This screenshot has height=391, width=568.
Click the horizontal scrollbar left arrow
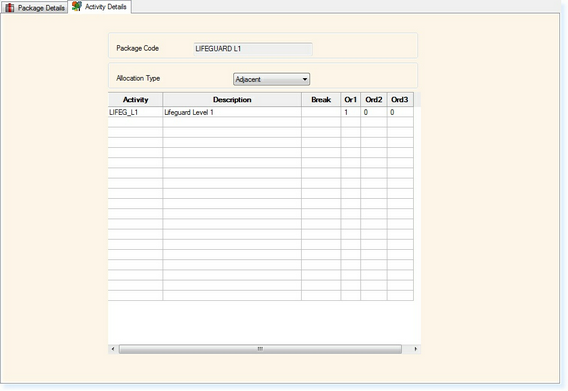pyautogui.click(x=113, y=349)
